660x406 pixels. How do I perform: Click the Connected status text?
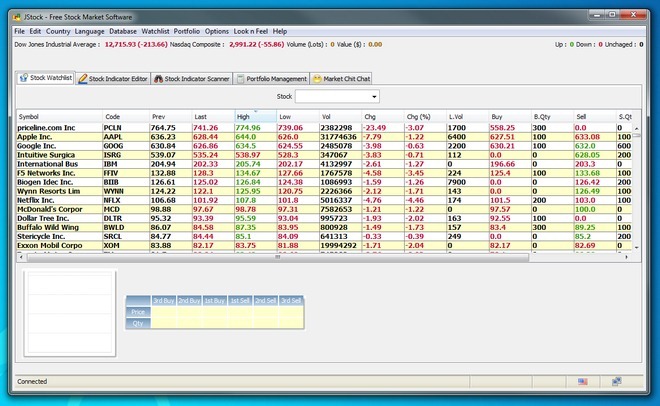[32, 382]
